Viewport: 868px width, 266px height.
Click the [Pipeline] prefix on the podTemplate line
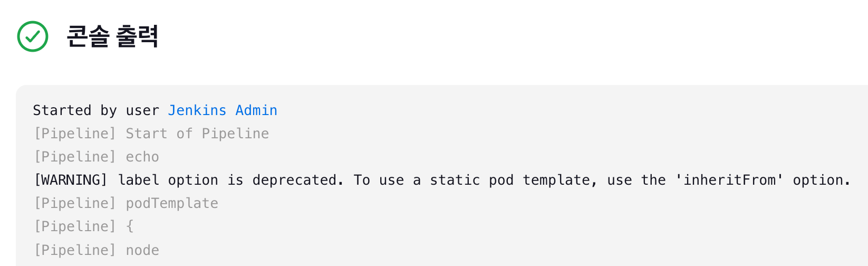pos(74,203)
